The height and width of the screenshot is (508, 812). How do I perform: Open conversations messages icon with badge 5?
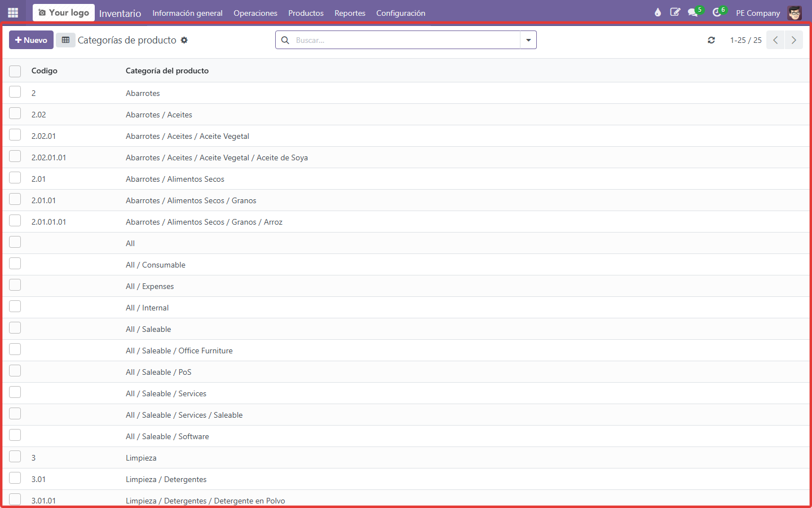[694, 12]
